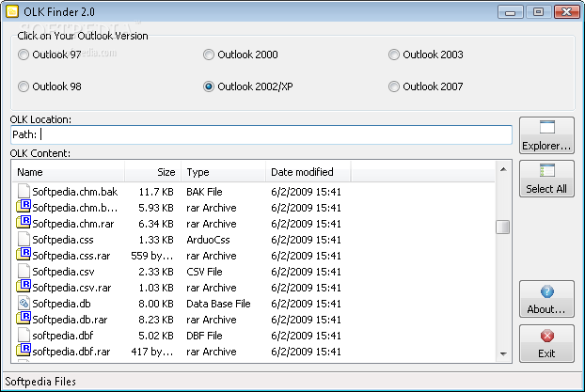Click file icon of softpedia.dbf
This screenshot has height=392, width=585.
coord(24,335)
